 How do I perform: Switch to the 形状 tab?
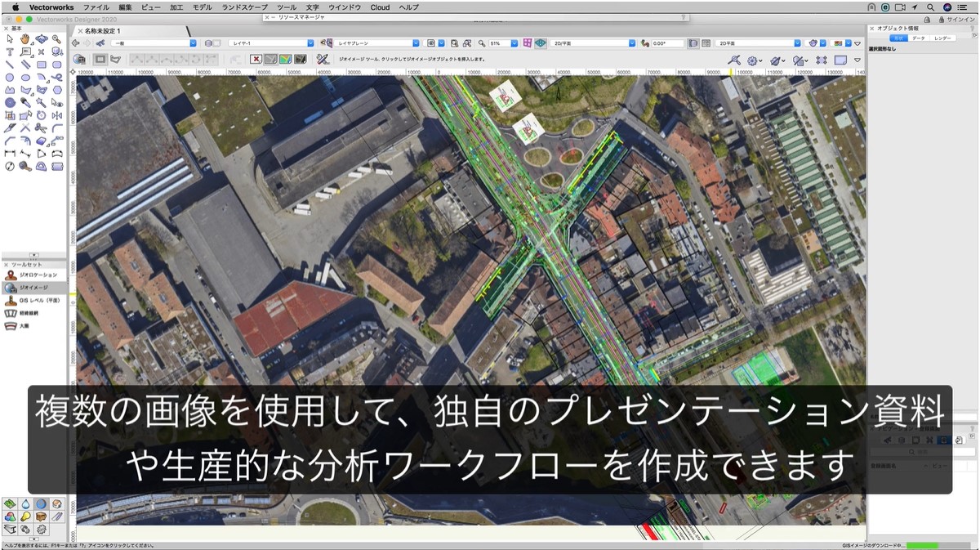click(898, 38)
